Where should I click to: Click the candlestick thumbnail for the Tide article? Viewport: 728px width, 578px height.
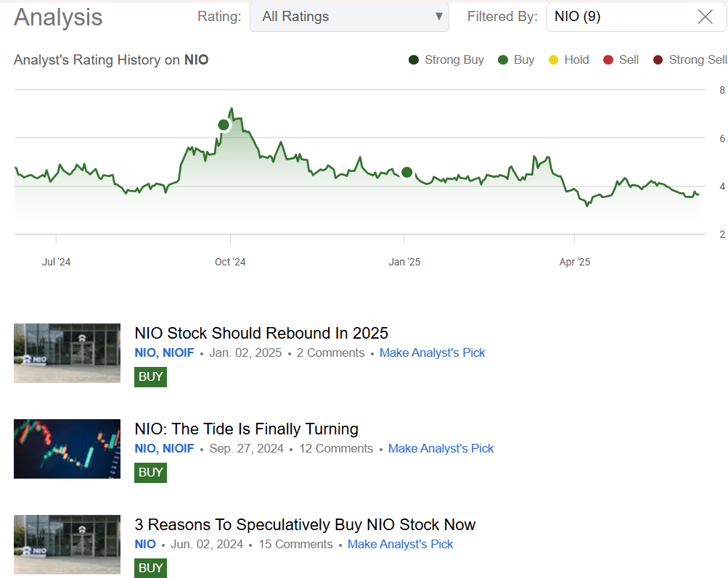click(x=67, y=449)
